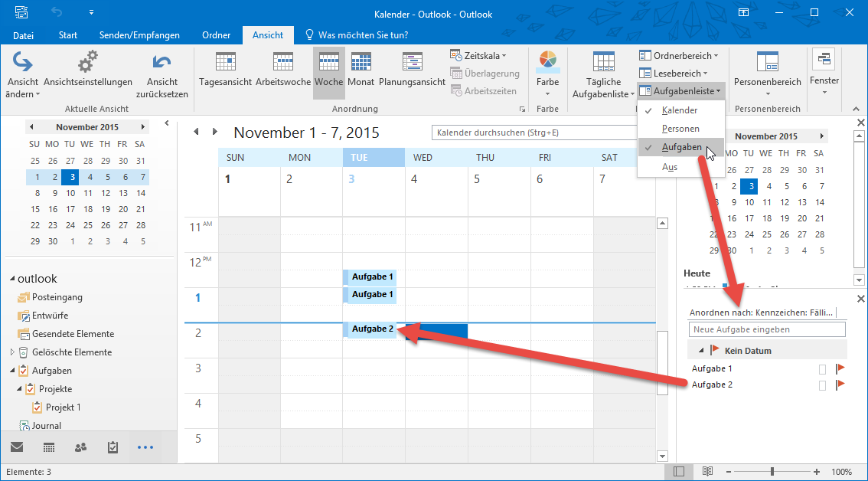Open Projekt 1 task folder
This screenshot has height=481, width=868.
click(x=63, y=407)
